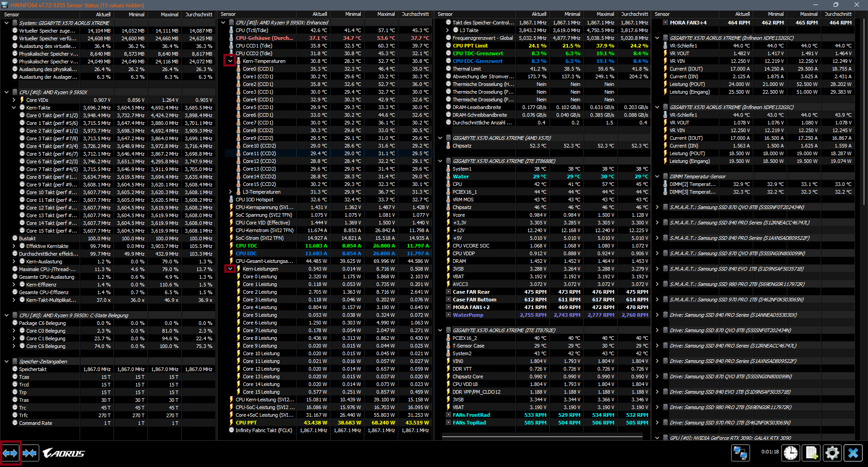The height and width of the screenshot is (467, 868).
Task: Collapse the System: GIGABYTE X570 AORUS XTREME group
Action: 6,23
